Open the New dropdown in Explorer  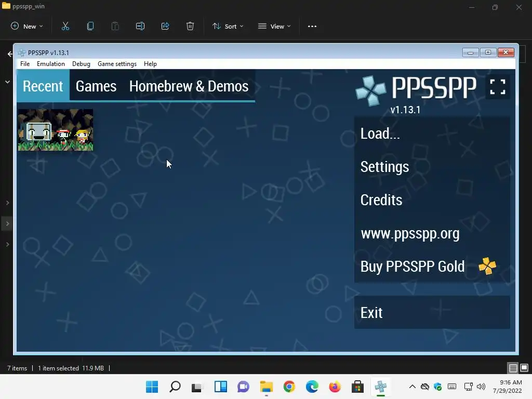coord(27,26)
